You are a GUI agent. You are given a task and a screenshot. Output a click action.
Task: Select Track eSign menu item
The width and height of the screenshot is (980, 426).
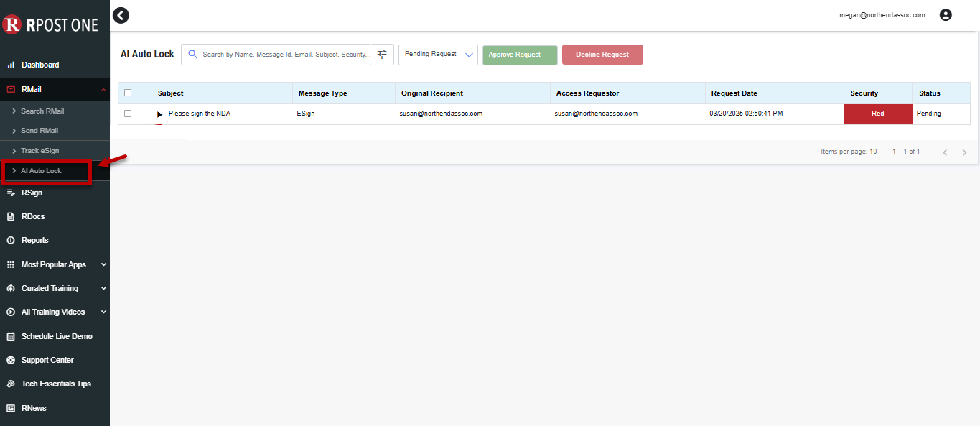click(x=39, y=151)
